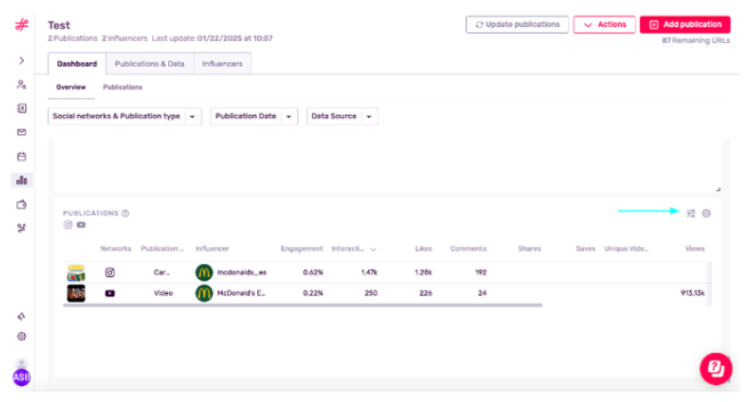Click the column customization icon above table
This screenshot has height=402, width=746.
pos(691,213)
